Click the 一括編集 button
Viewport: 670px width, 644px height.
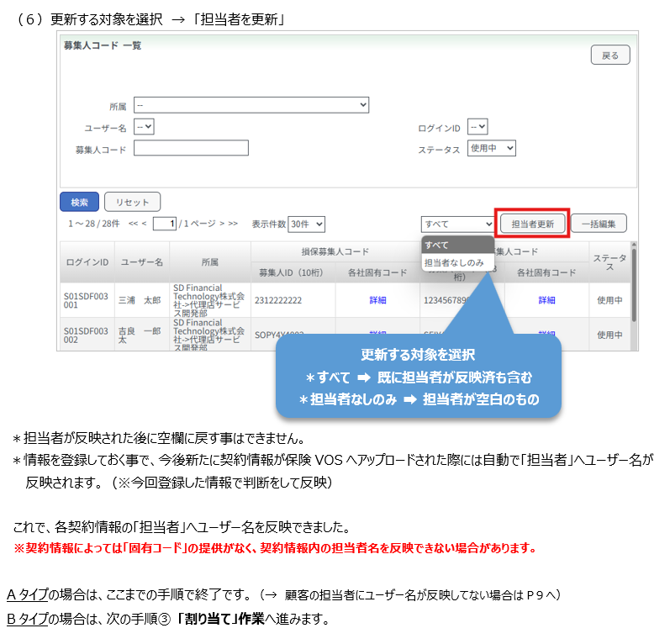point(599,224)
